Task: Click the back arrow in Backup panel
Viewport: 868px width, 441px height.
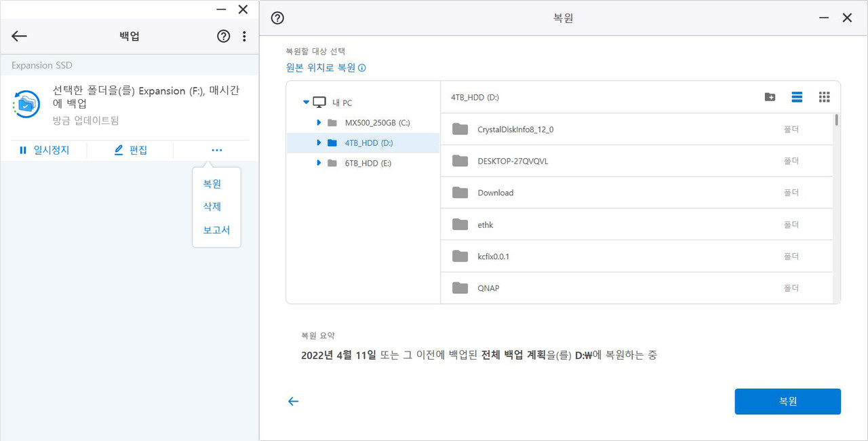Action: coord(19,37)
